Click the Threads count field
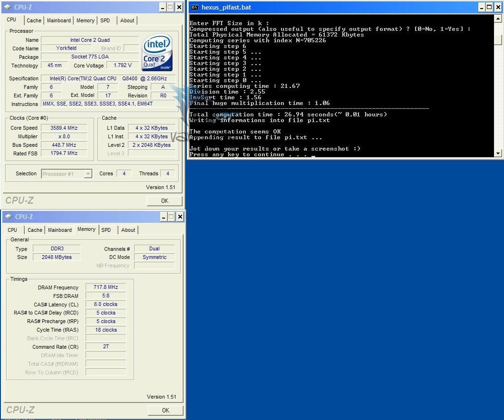This screenshot has height=420, width=504. [x=167, y=173]
